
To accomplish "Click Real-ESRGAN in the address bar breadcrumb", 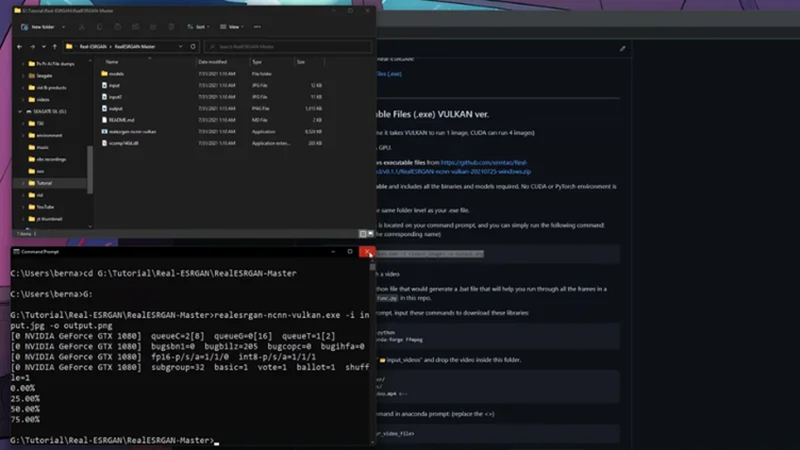I will click(x=93, y=46).
